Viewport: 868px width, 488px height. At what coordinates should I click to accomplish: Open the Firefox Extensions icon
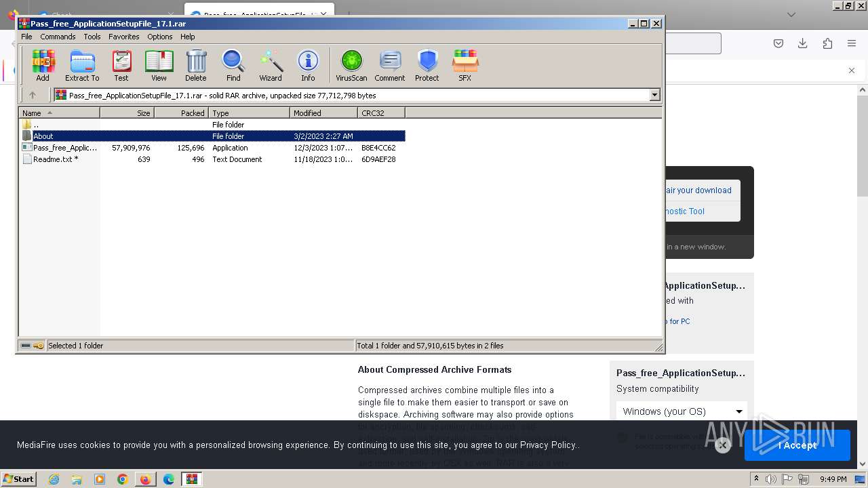[827, 43]
